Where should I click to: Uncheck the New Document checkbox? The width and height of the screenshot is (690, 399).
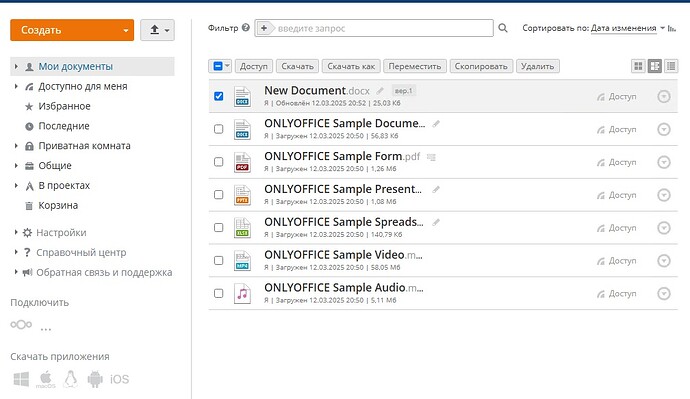[x=218, y=96]
